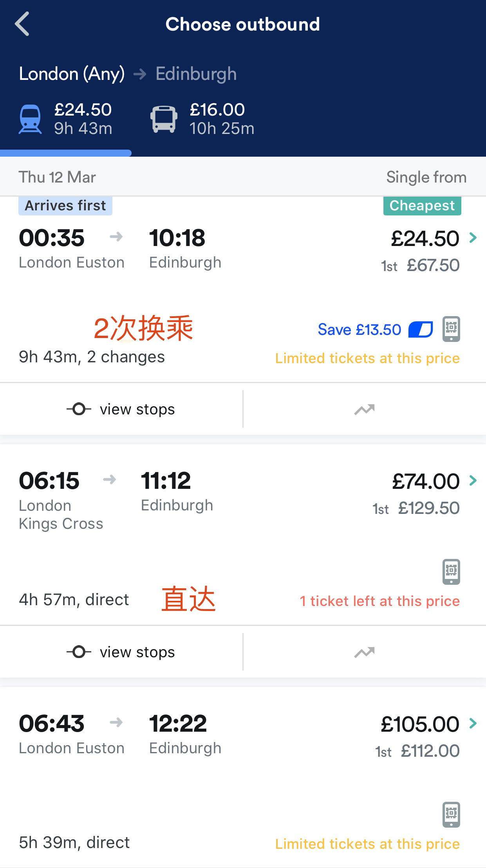The height and width of the screenshot is (868, 486).
Task: Select the Cheapest badge fare
Action: (x=422, y=206)
